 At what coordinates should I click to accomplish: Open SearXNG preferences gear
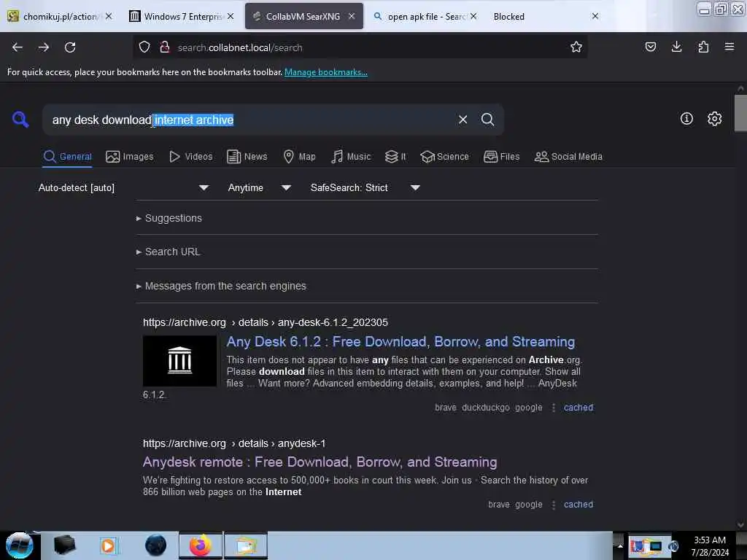[714, 119]
